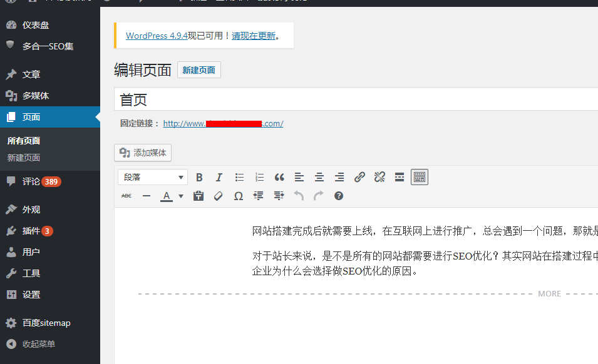Open the 段落 paragraph style dropdown
598x364 pixels.
pos(152,177)
